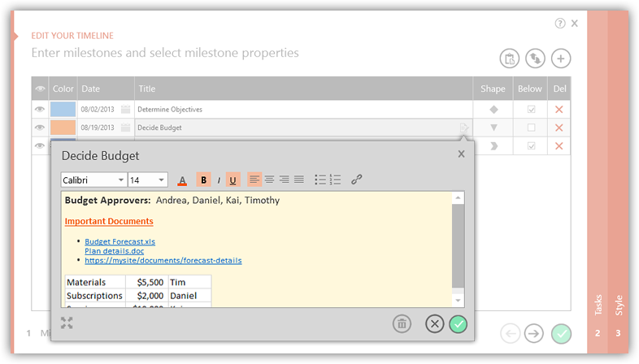This screenshot has width=639, height=364.
Task: Click the bulleted list icon
Action: coord(320,180)
